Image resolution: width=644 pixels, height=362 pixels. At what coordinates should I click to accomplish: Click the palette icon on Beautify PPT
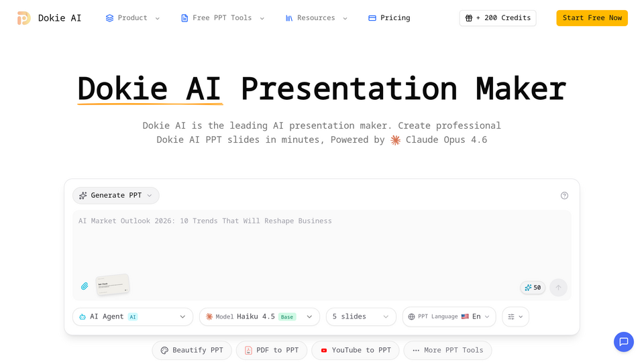pyautogui.click(x=164, y=350)
